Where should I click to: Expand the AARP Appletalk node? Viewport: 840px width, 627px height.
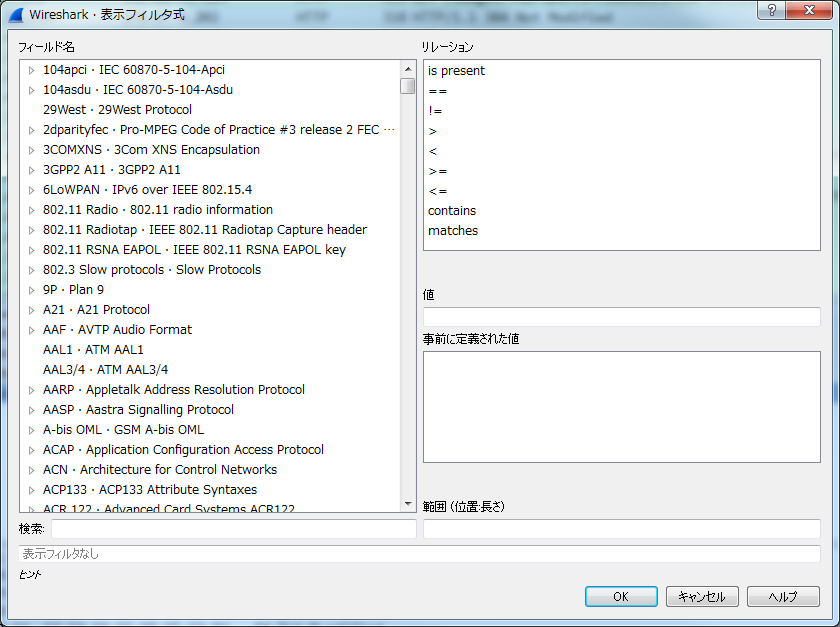click(x=32, y=390)
